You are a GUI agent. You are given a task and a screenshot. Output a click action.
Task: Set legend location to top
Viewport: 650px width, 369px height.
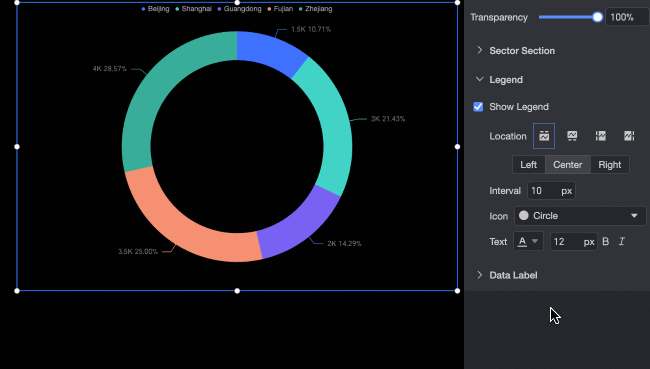pos(544,136)
